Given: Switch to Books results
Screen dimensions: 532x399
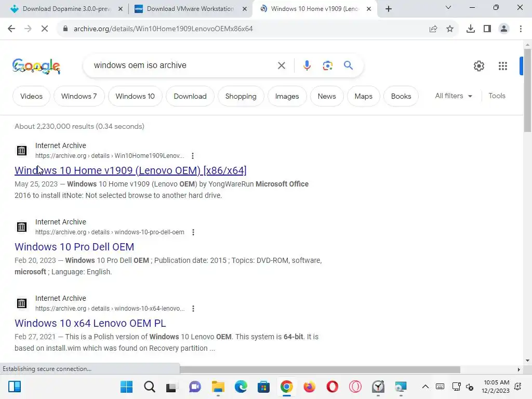Looking at the screenshot, I should point(401,96).
